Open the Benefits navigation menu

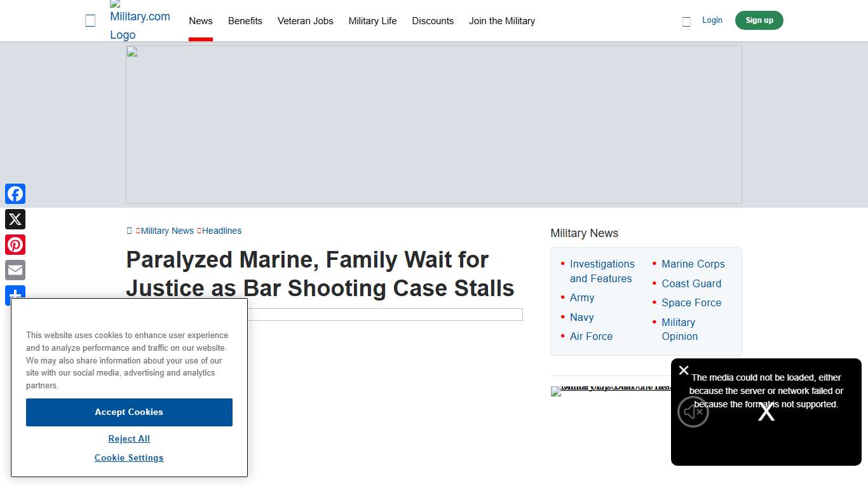point(245,21)
